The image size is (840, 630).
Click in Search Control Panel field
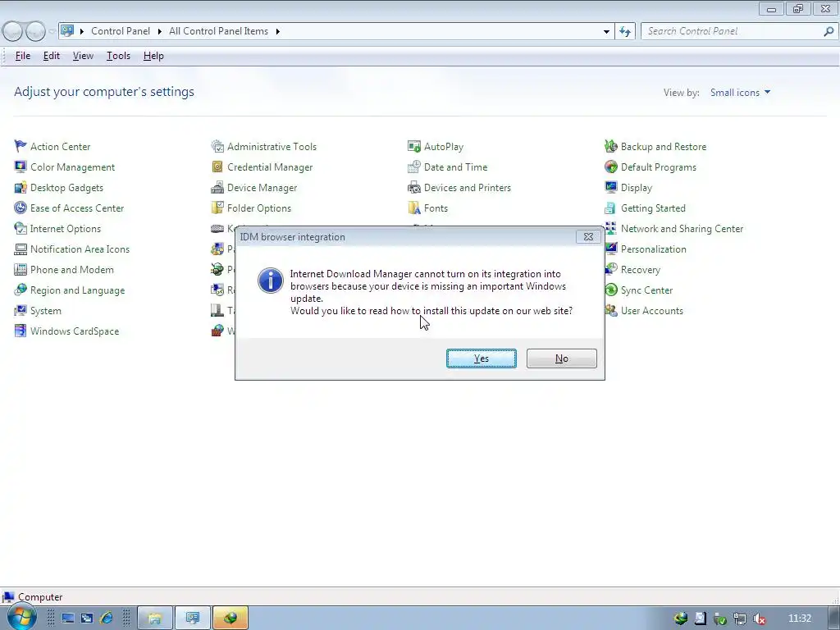(x=733, y=31)
